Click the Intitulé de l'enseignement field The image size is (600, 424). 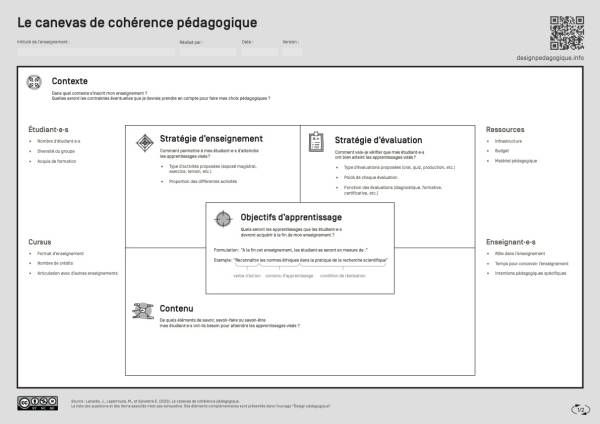tap(95, 51)
